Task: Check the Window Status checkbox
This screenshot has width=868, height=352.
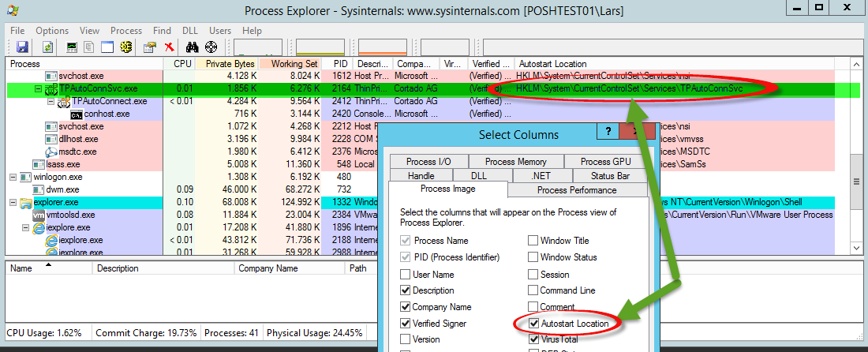Action: coord(533,257)
